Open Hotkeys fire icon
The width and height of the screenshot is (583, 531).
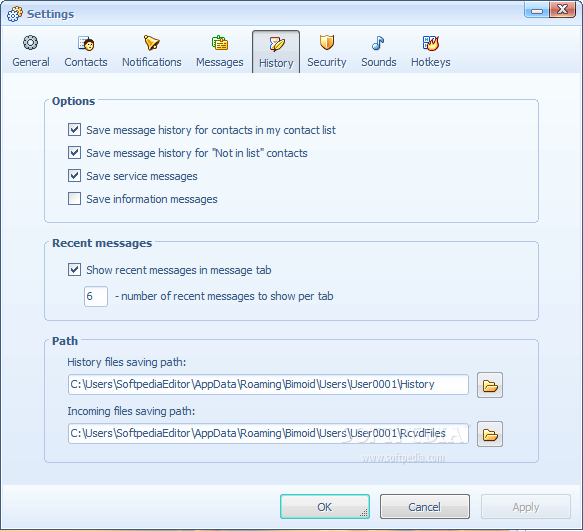click(x=431, y=43)
